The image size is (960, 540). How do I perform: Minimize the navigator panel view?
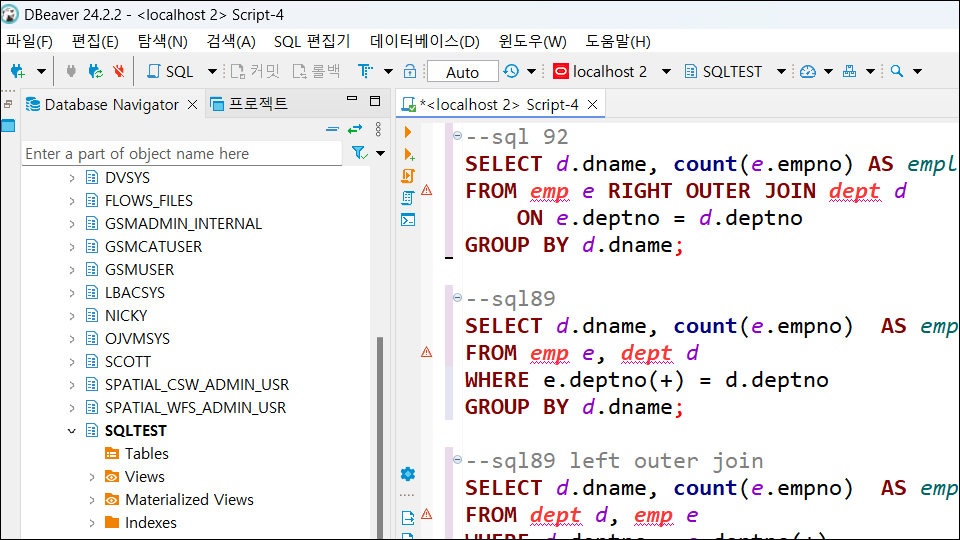pyautogui.click(x=352, y=99)
